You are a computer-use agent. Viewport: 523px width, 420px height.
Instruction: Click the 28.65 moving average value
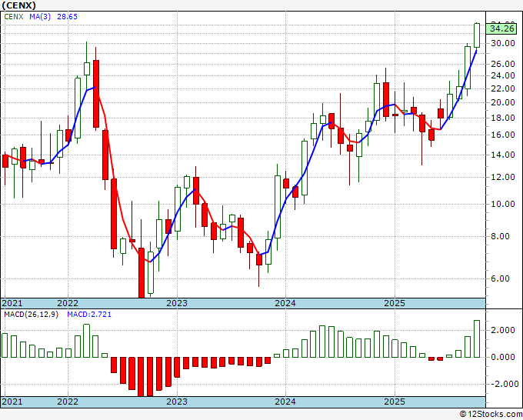(x=67, y=16)
